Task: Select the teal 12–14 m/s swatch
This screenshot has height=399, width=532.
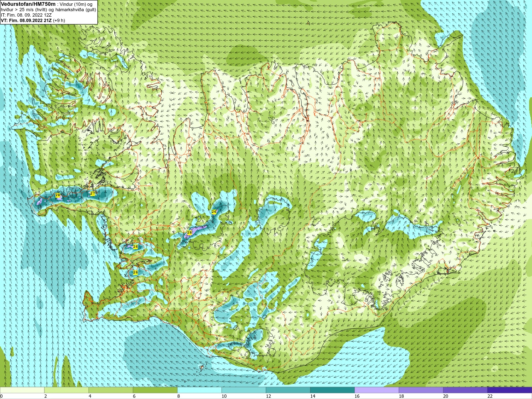Action: (288, 390)
